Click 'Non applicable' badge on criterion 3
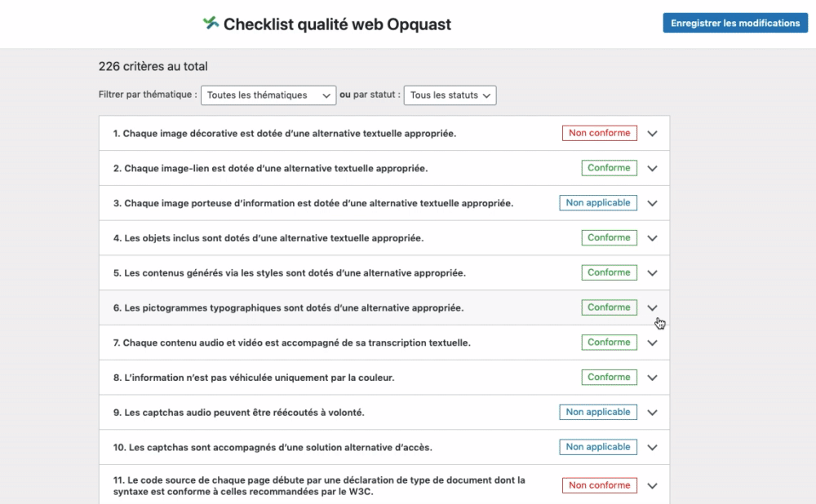Viewport: 816px width, 504px height. point(598,203)
